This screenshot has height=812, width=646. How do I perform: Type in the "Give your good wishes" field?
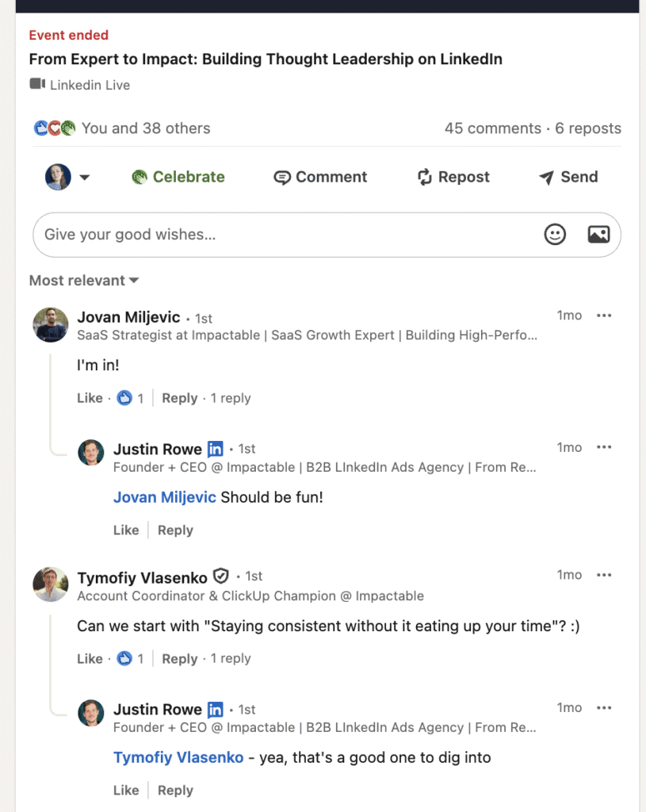(285, 234)
